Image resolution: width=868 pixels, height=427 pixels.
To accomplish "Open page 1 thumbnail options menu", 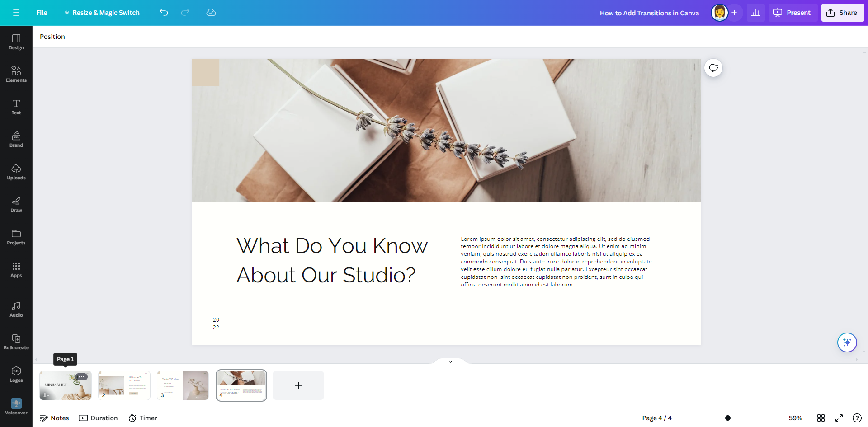I will click(81, 377).
